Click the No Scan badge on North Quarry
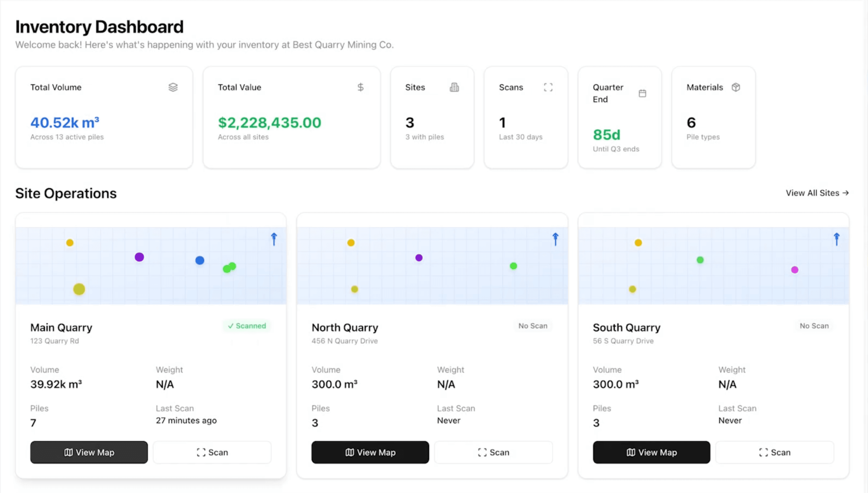The height and width of the screenshot is (493, 868). point(533,326)
